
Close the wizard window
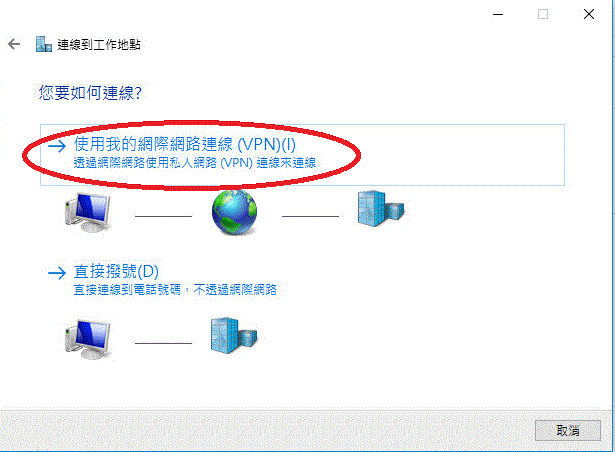click(589, 15)
